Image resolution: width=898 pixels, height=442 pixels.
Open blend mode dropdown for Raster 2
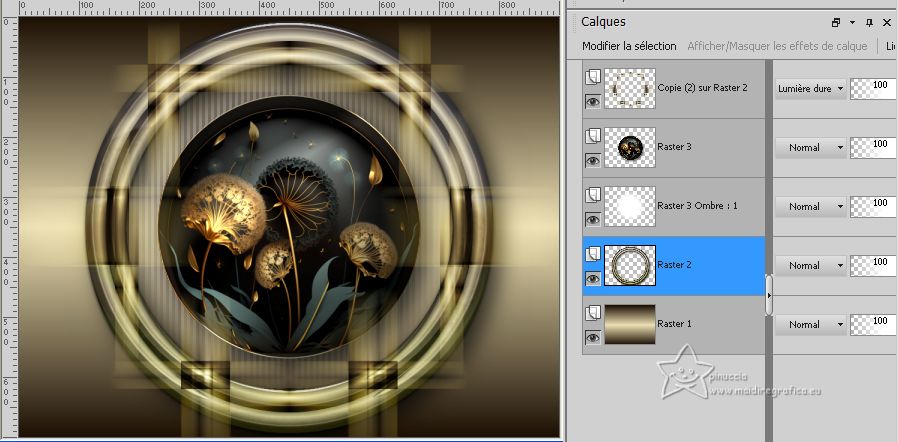(810, 266)
